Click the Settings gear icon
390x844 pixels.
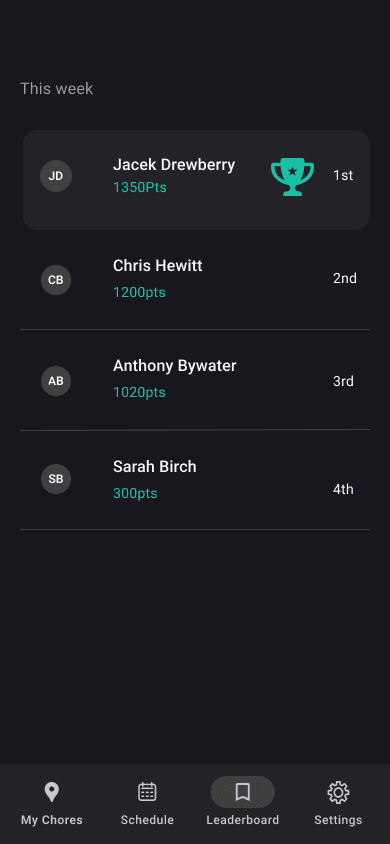click(x=338, y=792)
